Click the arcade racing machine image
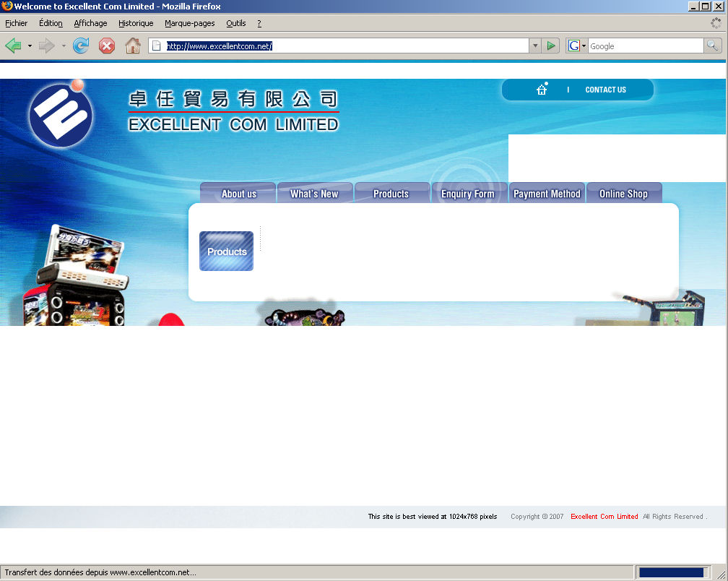The width and height of the screenshot is (728, 581). point(77,275)
